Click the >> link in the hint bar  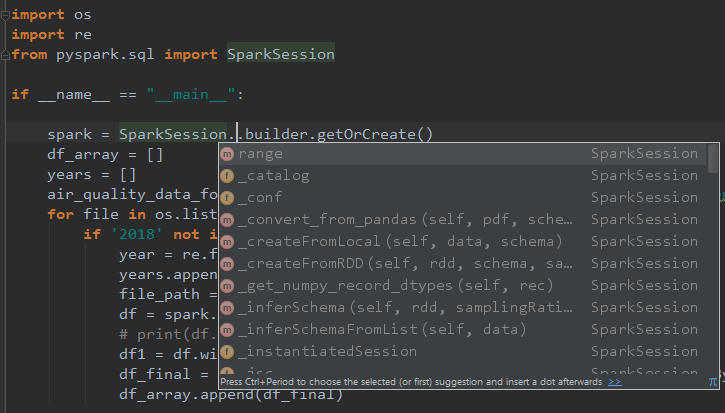click(614, 381)
